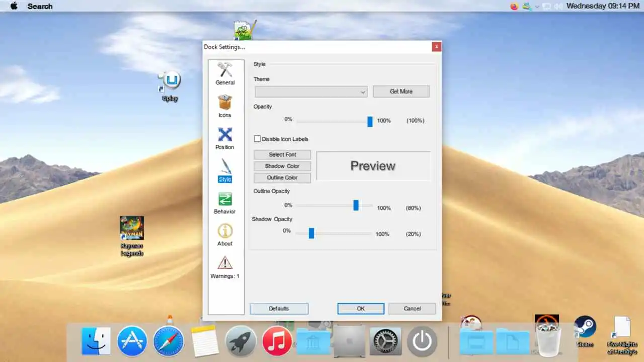The image size is (644, 362).
Task: Open the About section
Action: pos(225,235)
